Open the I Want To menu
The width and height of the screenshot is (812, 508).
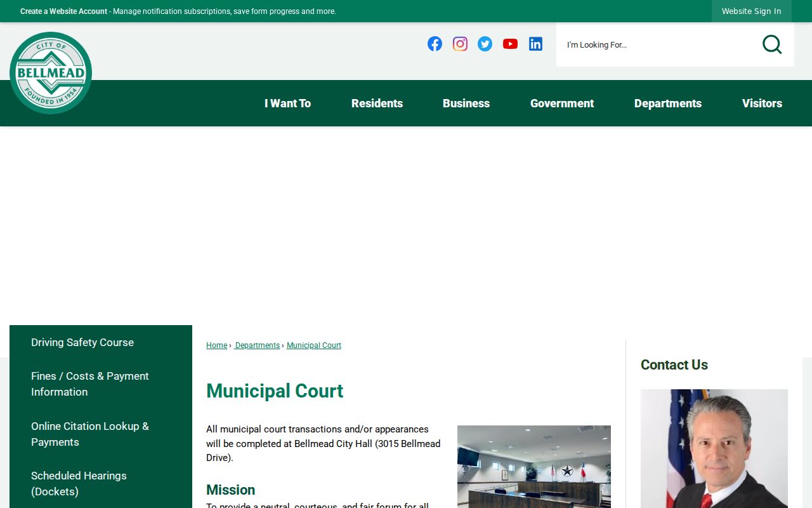[287, 104]
